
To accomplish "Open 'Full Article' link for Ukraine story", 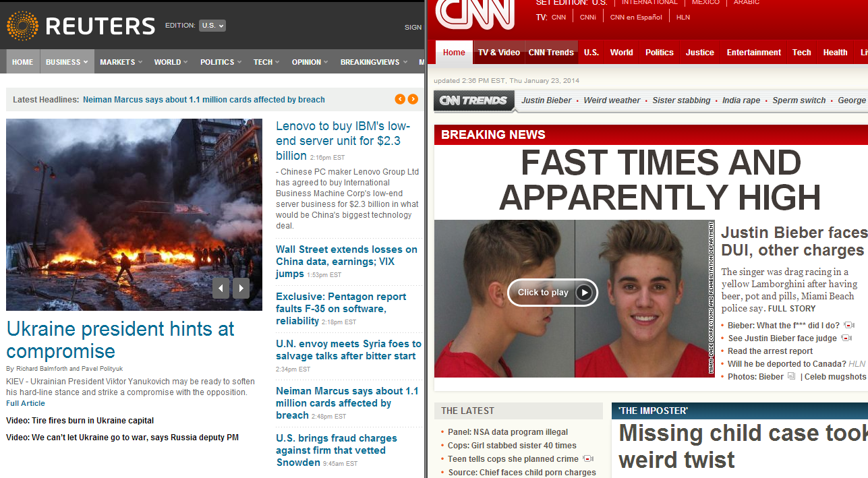I will pyautogui.click(x=26, y=403).
